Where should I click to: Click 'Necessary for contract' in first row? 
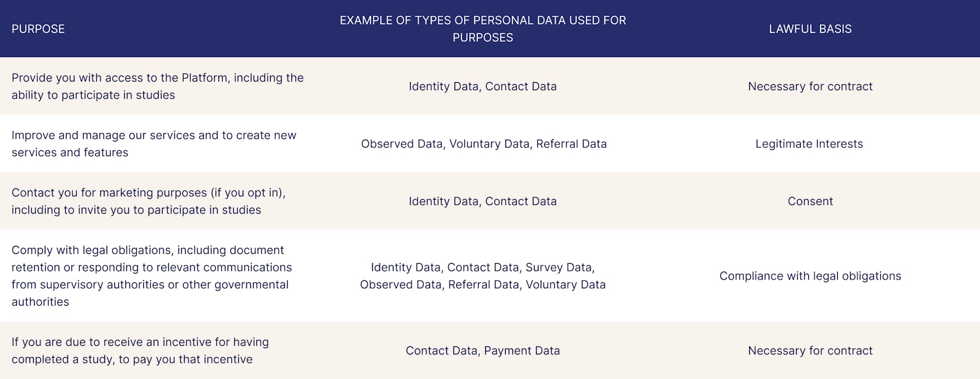pos(810,86)
